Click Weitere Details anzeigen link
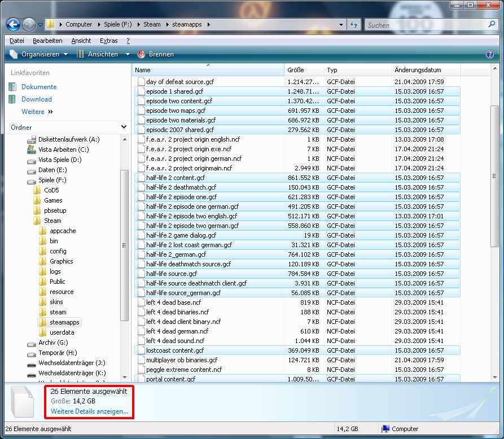Viewport: 504px width, 439px height. click(x=89, y=411)
